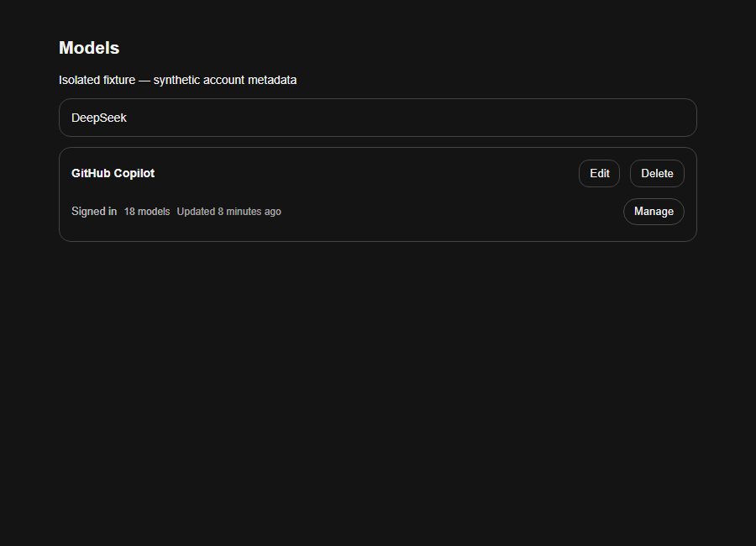Image resolution: width=756 pixels, height=546 pixels.
Task: Click the DeepSeek name label
Action: tap(99, 118)
